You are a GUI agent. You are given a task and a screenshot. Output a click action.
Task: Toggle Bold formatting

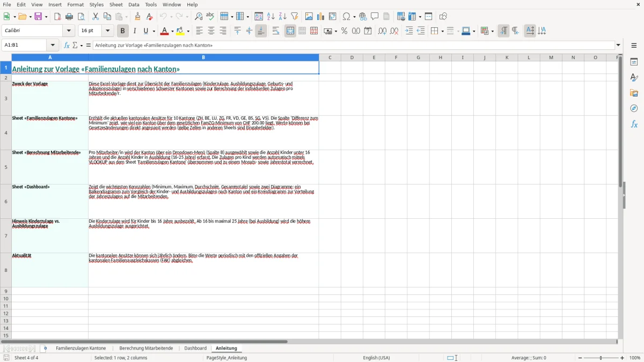coord(122,31)
